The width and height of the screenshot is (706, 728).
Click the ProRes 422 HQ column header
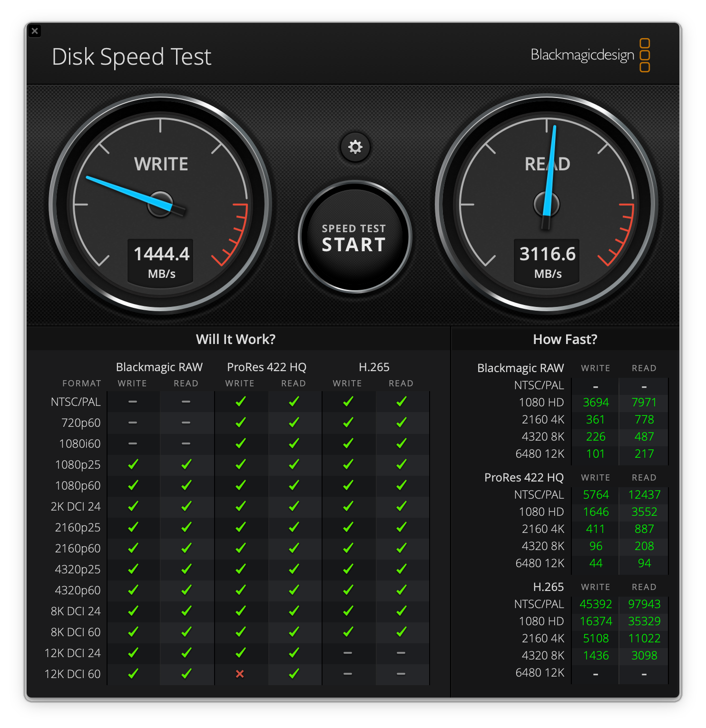click(x=266, y=367)
